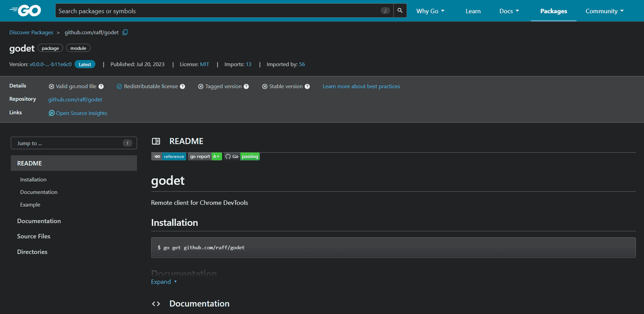This screenshot has width=644, height=314.
Task: Click the module chip label
Action: click(x=78, y=48)
